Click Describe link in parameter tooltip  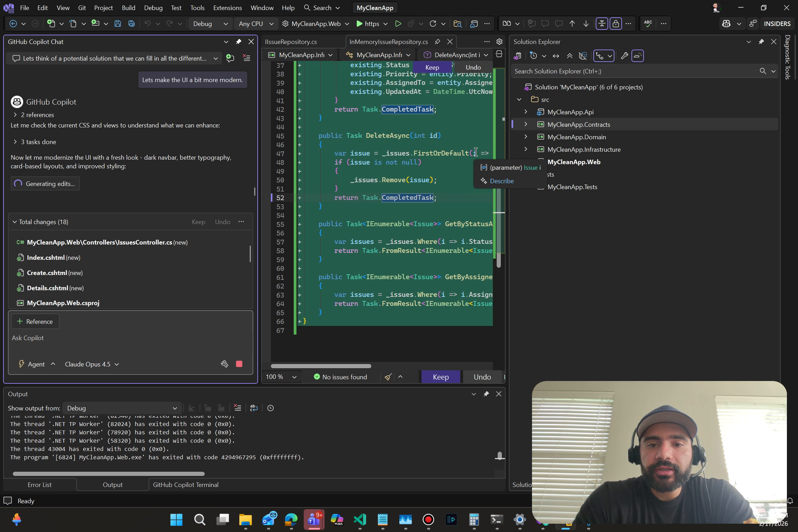[x=502, y=181]
